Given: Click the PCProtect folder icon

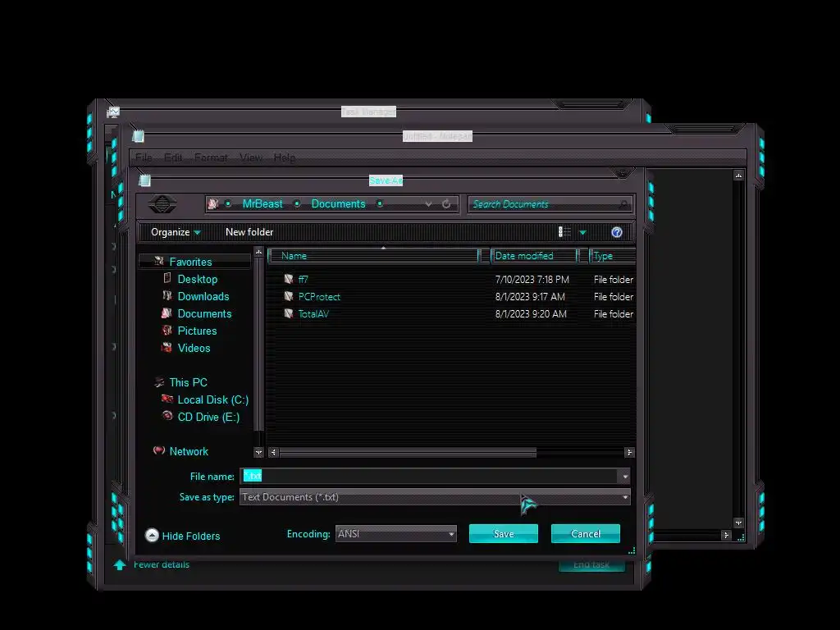Looking at the screenshot, I should click(x=289, y=296).
